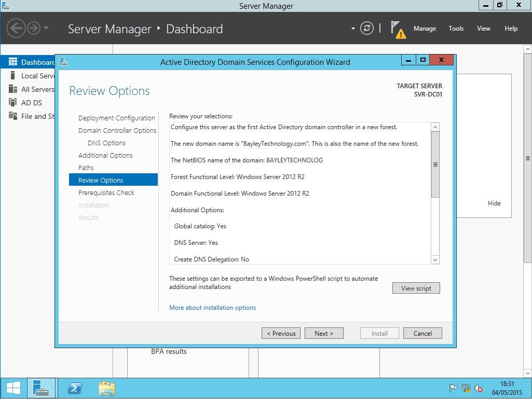Open PowerShell from the taskbar
The width and height of the screenshot is (532, 399).
click(74, 388)
